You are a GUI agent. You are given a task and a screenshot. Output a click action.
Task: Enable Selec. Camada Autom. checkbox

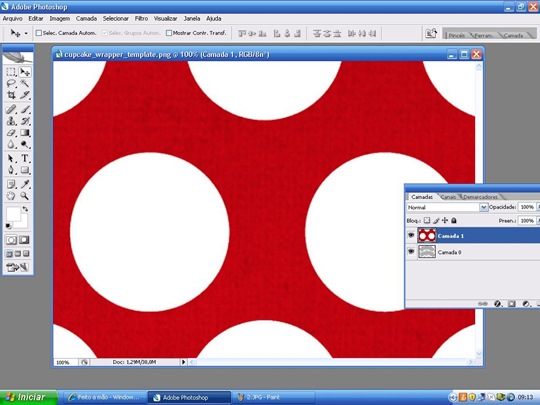pyautogui.click(x=39, y=33)
